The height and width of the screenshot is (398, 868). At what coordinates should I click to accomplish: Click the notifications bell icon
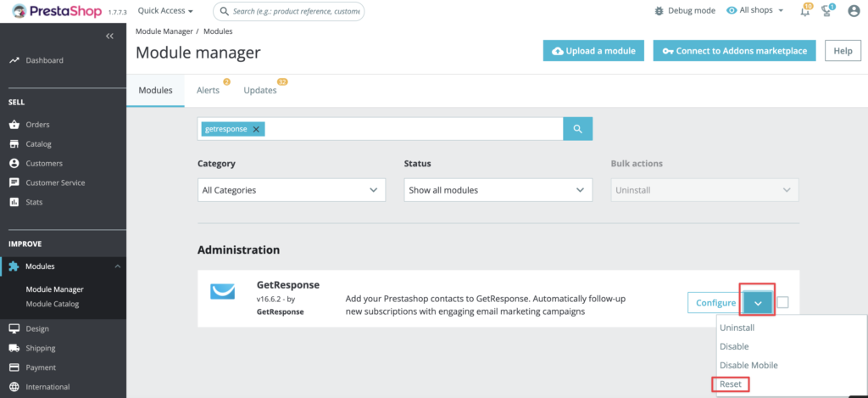804,11
